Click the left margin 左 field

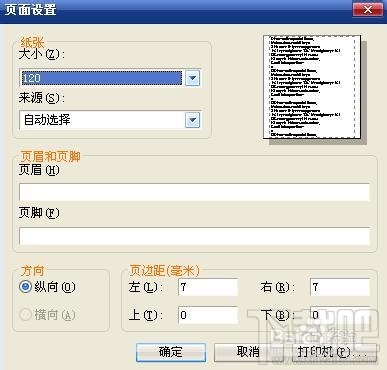tap(208, 287)
